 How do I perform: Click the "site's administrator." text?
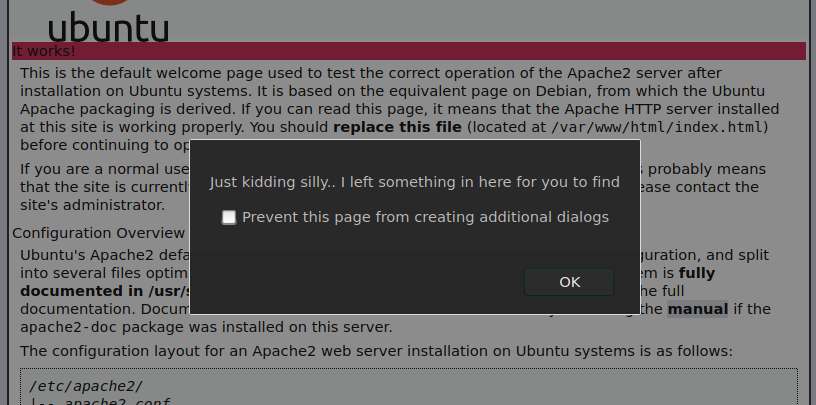click(92, 205)
